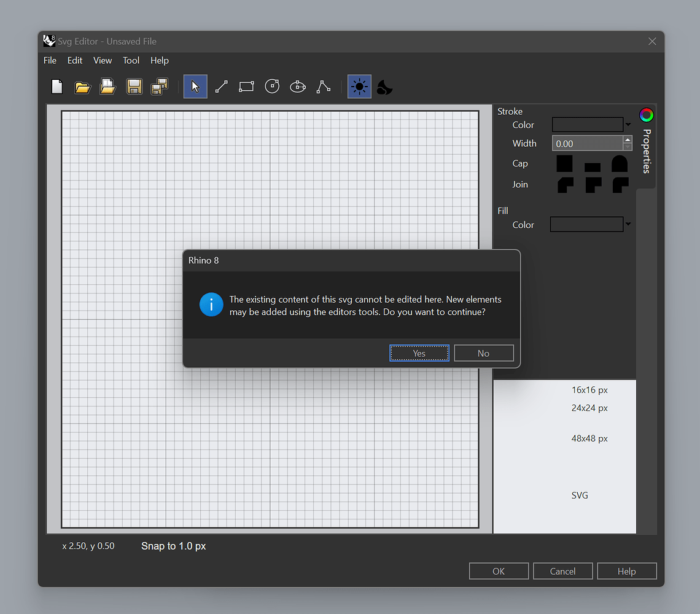Switch canvas to dark mode
Screen dimensions: 700x614
tap(384, 87)
